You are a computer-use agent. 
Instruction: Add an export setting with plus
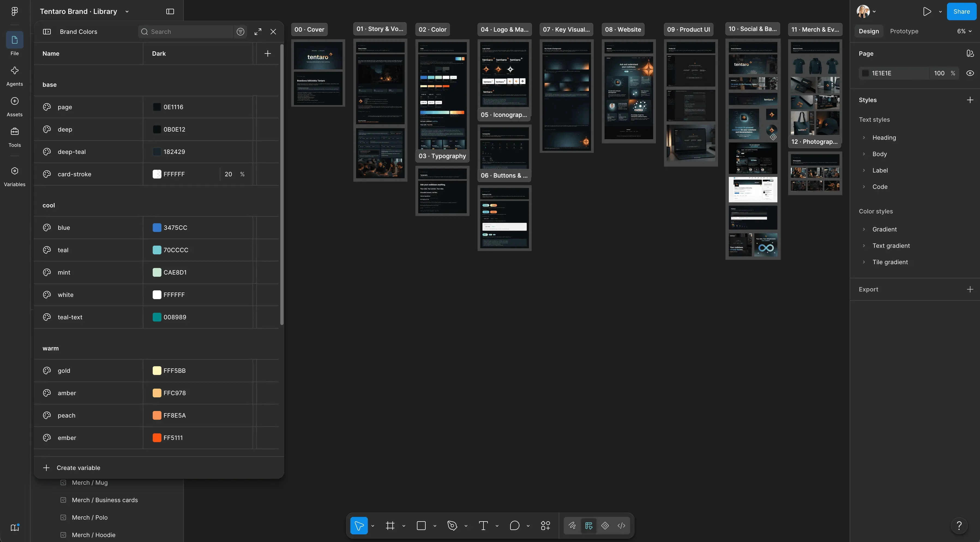click(970, 289)
